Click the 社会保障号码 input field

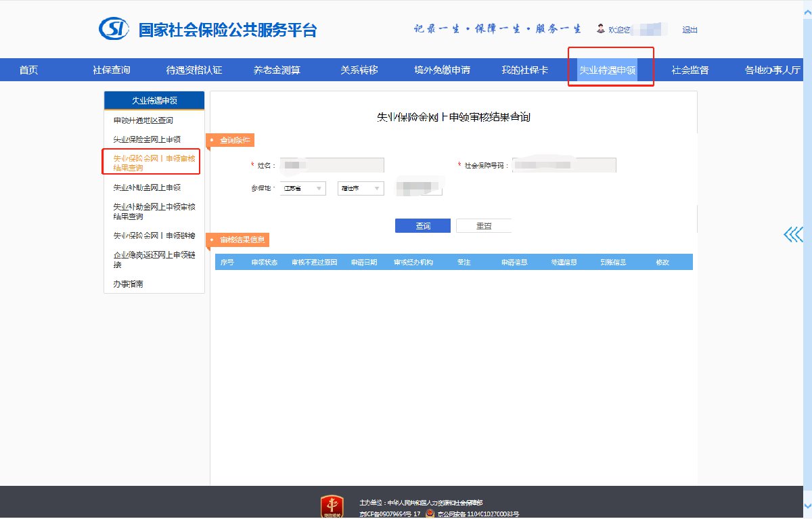564,165
